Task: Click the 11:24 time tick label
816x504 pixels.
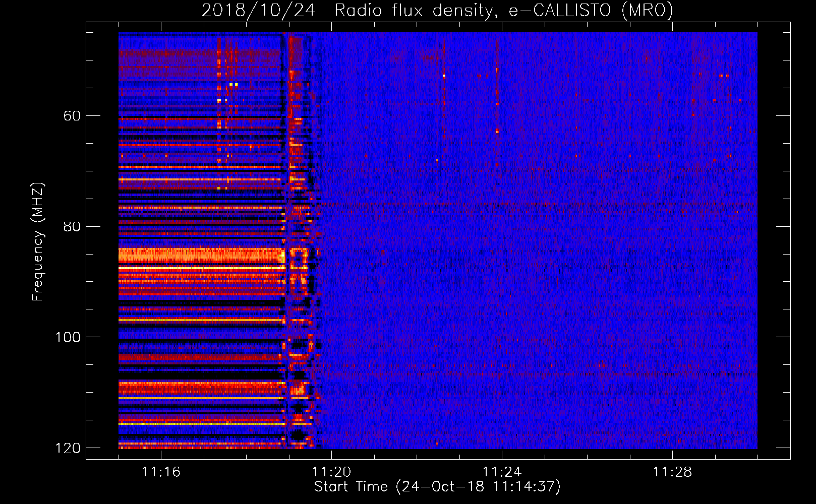Action: point(502,472)
